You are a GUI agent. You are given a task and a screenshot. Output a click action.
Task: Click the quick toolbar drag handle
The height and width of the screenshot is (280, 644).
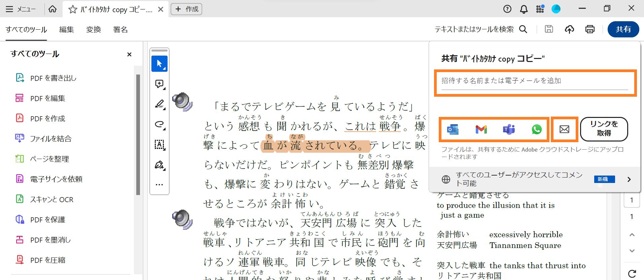[159, 51]
